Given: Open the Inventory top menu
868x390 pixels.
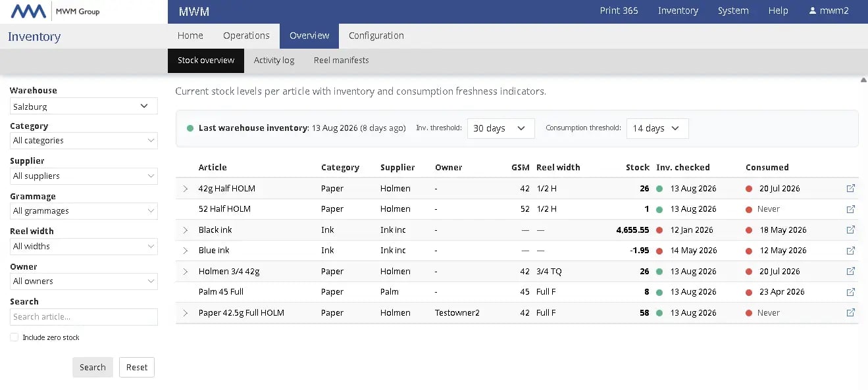Looking at the screenshot, I should (678, 11).
